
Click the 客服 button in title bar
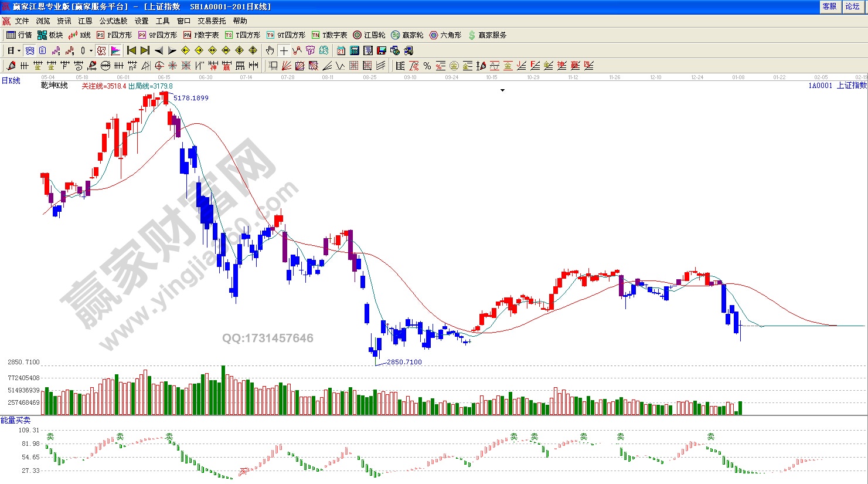coord(829,6)
